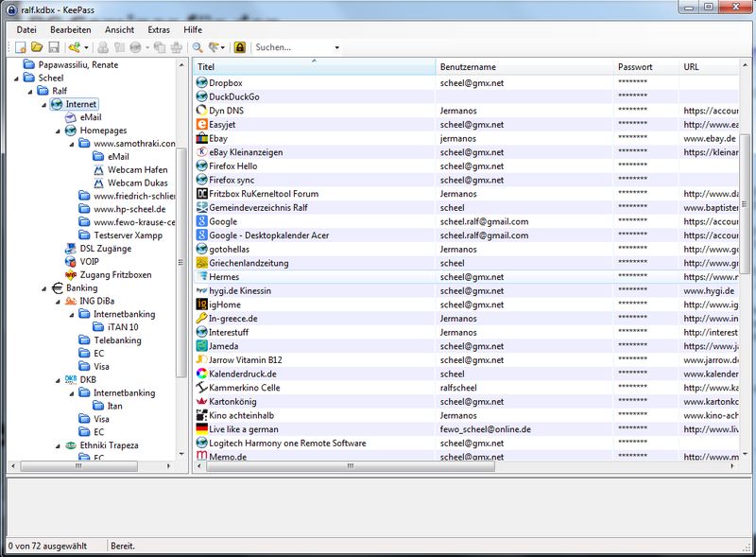This screenshot has width=756, height=557.
Task: Collapse the Ralf group expander
Action: (30, 92)
